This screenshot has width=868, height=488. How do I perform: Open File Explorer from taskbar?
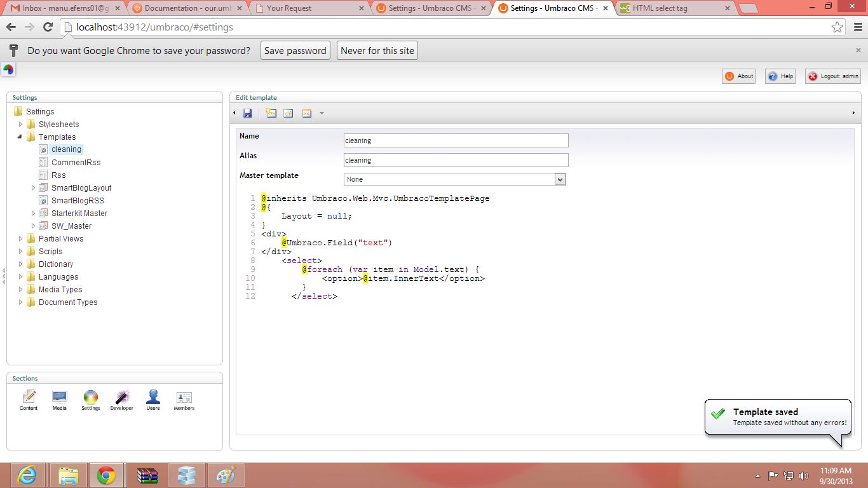coord(68,475)
